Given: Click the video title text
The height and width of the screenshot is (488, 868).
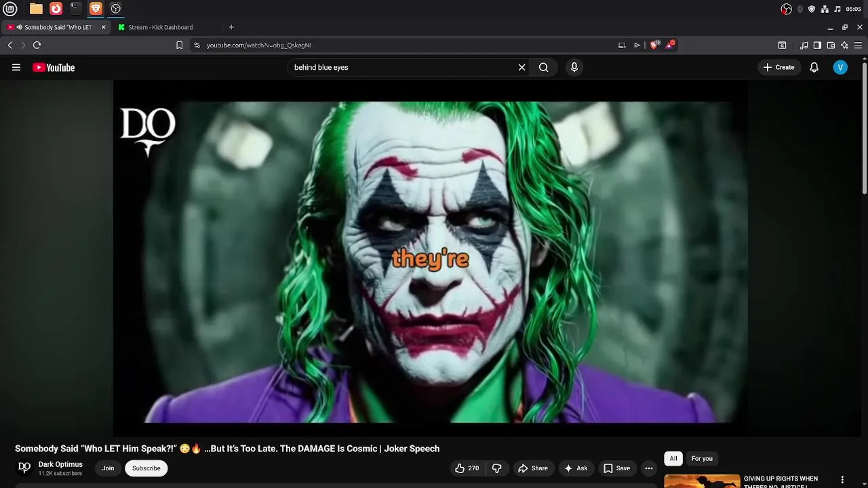Looking at the screenshot, I should (227, 449).
